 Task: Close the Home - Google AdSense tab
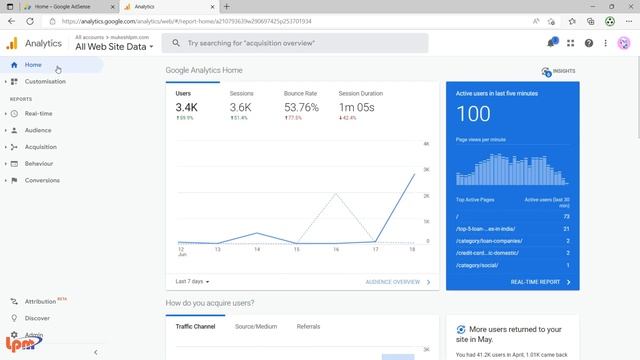[113, 7]
